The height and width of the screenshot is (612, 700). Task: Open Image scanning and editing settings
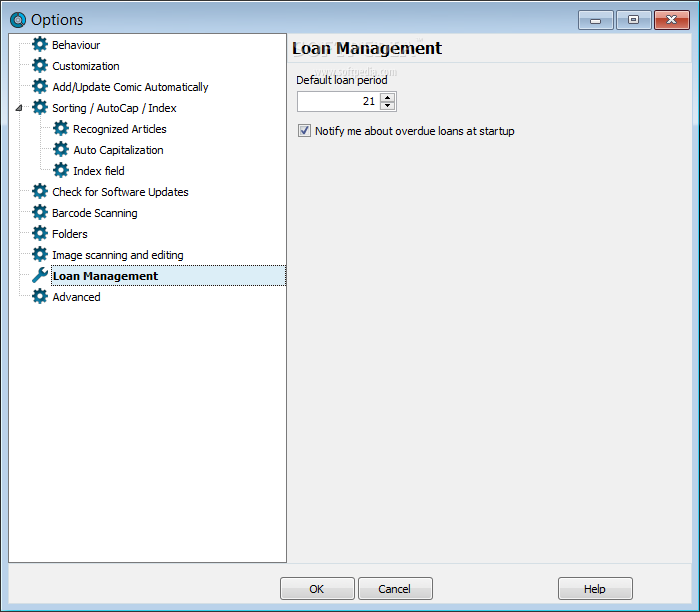[x=118, y=255]
